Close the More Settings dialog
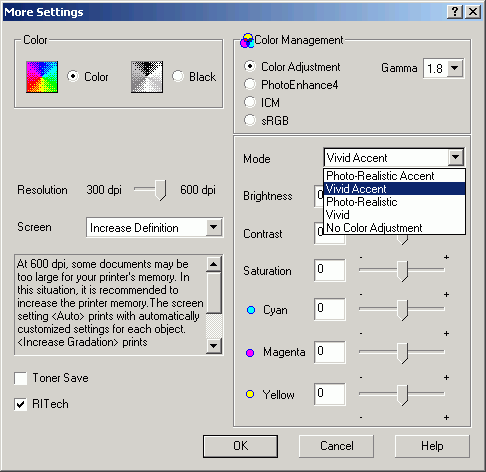486x472 pixels. 473,12
